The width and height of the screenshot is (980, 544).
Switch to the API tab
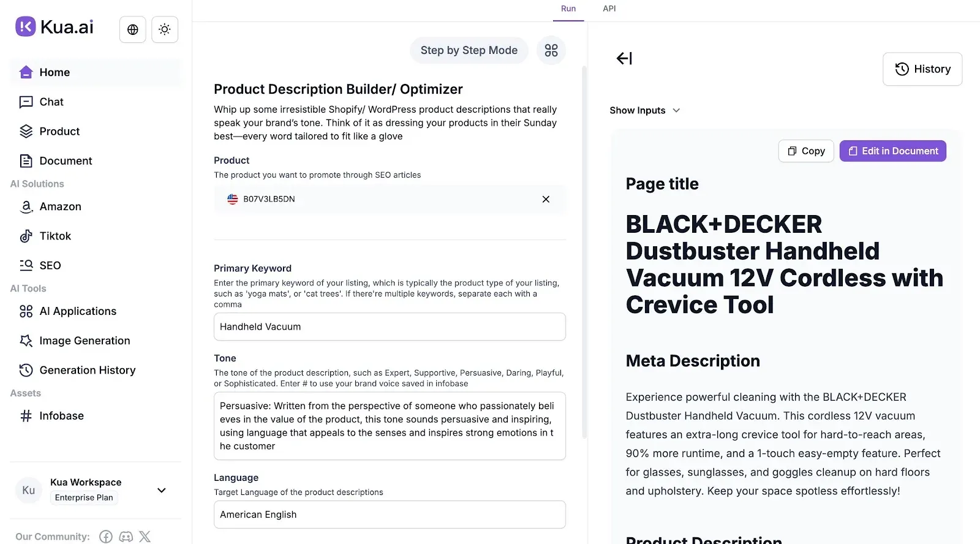click(609, 9)
